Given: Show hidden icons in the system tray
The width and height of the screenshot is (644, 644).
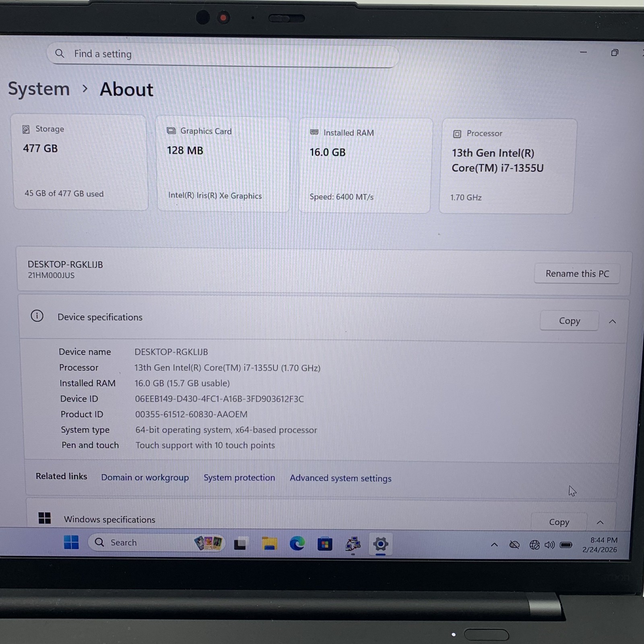Looking at the screenshot, I should pos(494,545).
